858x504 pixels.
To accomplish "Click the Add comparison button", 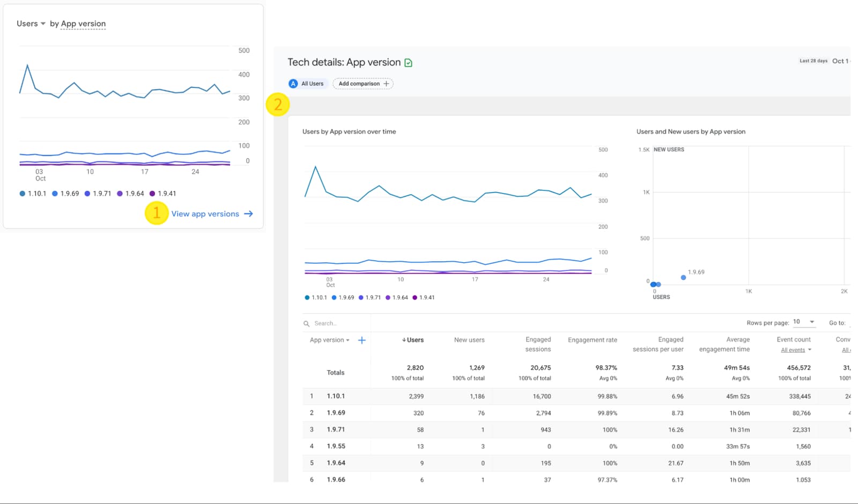I will [363, 84].
